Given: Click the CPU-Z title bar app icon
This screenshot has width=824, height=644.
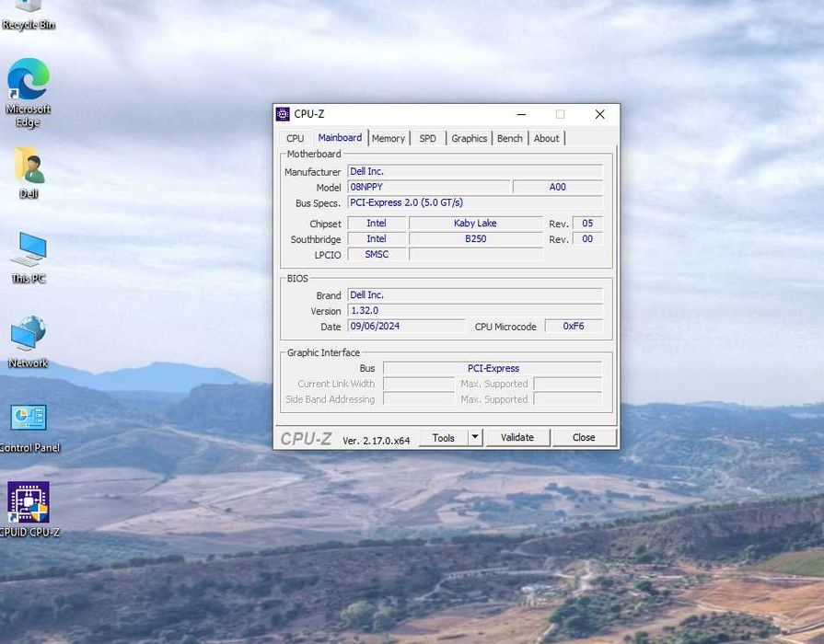Looking at the screenshot, I should point(283,114).
